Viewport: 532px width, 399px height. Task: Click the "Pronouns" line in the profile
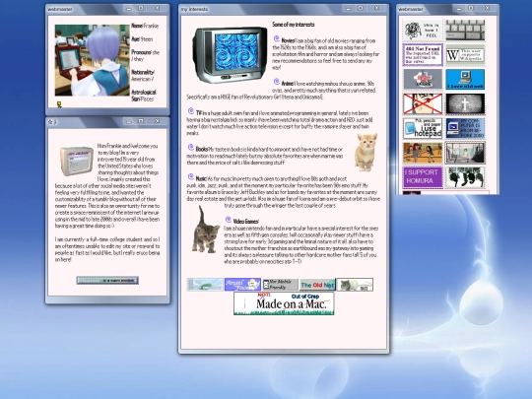(145, 55)
